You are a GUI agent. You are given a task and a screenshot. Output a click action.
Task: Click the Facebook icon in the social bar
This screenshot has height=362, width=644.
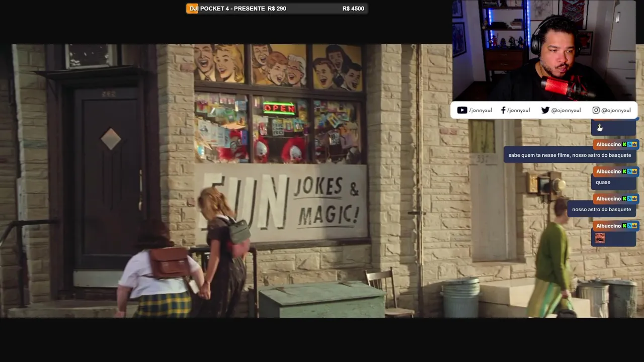coord(503,110)
